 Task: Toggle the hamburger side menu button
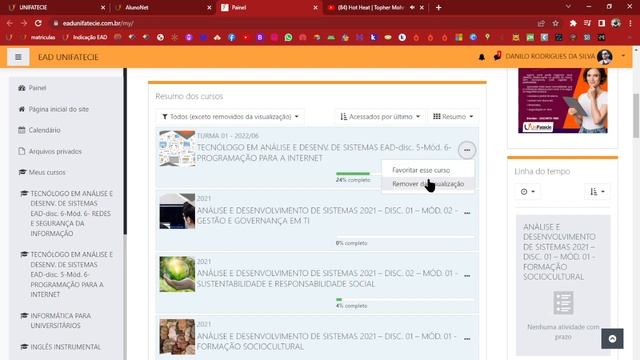(x=18, y=57)
